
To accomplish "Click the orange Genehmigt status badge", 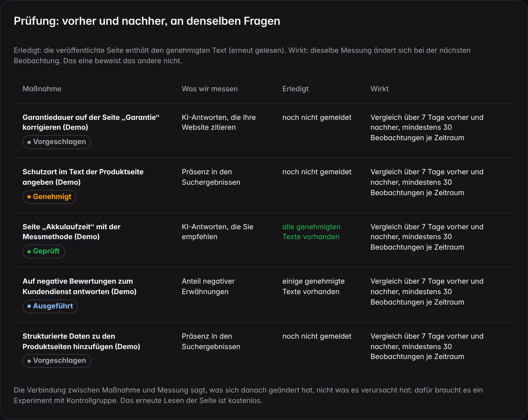I will click(50, 197).
